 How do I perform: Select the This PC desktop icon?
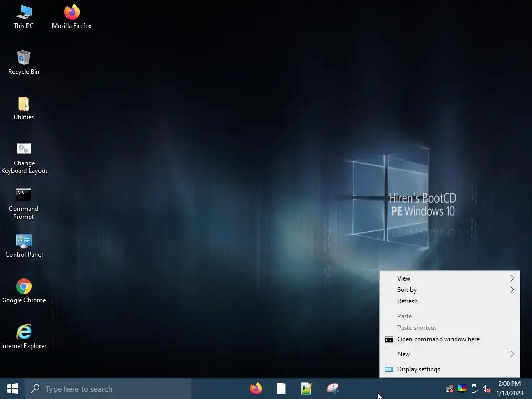[24, 17]
